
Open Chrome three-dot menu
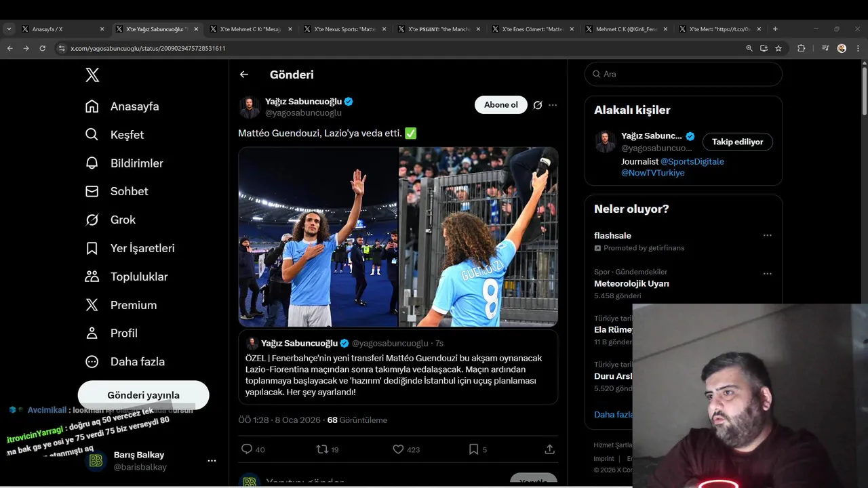pos(859,48)
